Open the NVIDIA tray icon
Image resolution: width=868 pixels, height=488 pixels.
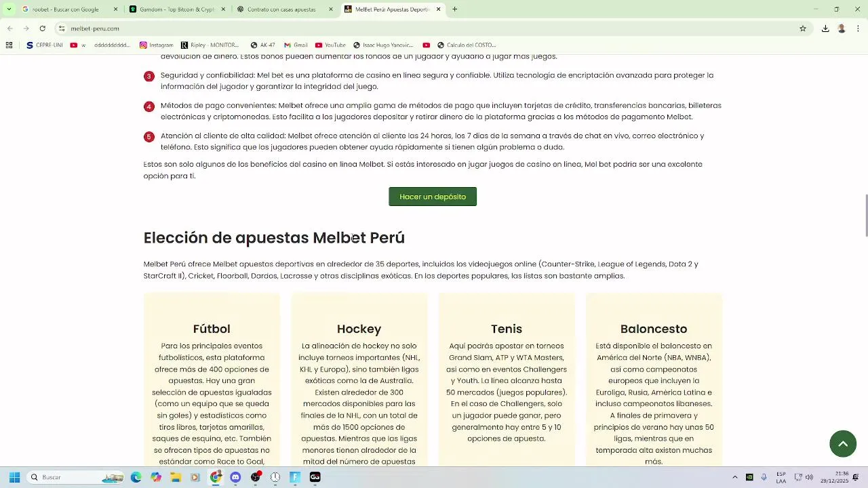(x=749, y=477)
